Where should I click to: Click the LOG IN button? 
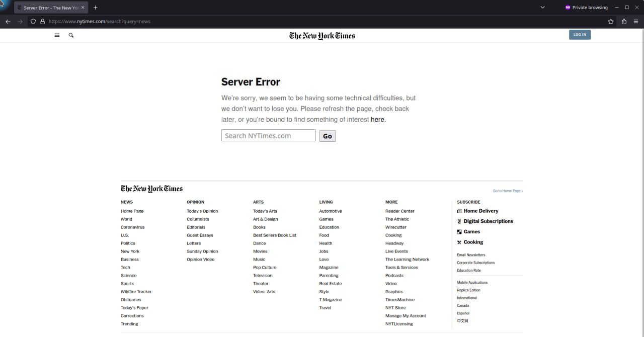(x=580, y=35)
